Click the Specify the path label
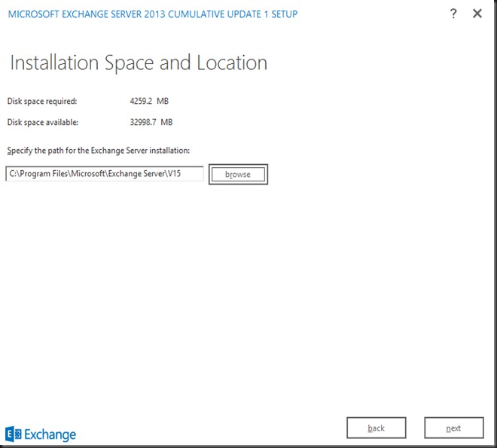The image size is (497, 448). point(99,151)
